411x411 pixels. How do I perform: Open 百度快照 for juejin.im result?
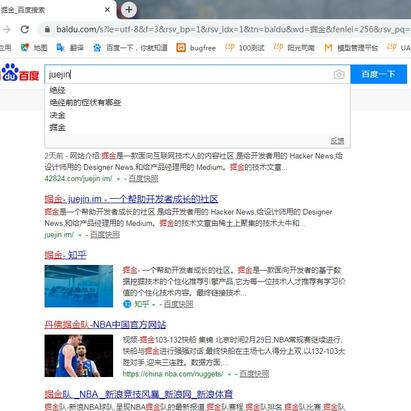[x=105, y=235]
